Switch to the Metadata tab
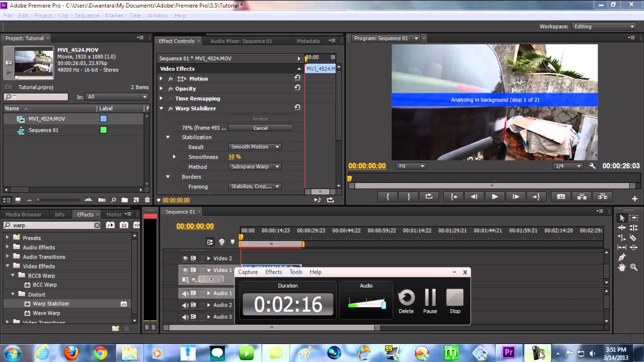This screenshot has width=644, height=362. [308, 41]
